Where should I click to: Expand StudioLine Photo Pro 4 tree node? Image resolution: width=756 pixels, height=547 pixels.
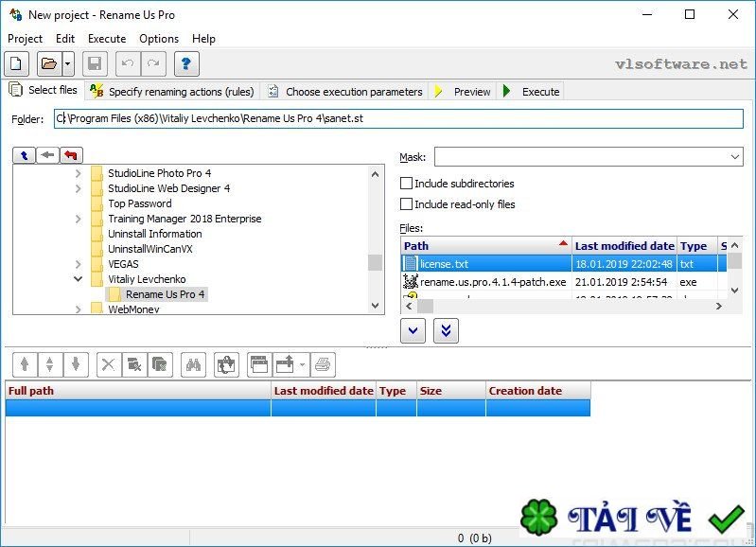(x=79, y=173)
